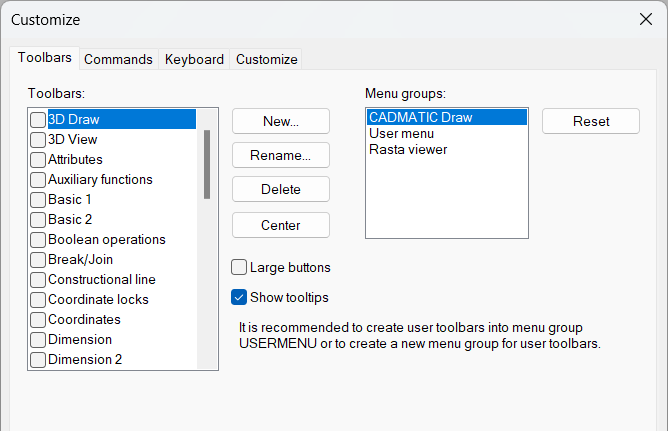The image size is (668, 431).
Task: Tick the 3D View toolbar checkbox
Action: [38, 140]
